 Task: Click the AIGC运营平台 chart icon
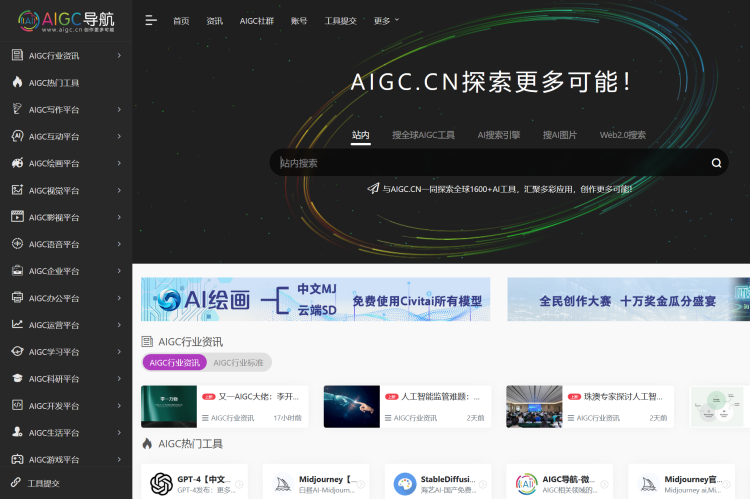coord(17,324)
